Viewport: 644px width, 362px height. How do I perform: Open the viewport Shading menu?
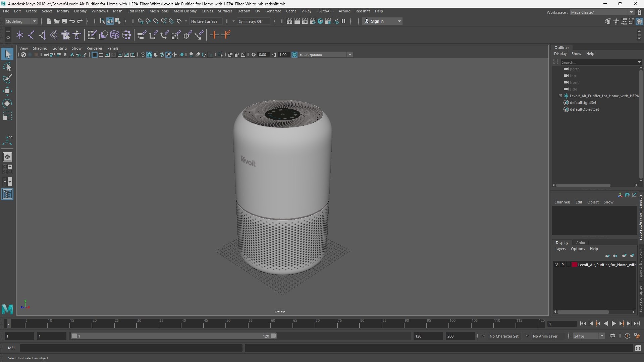(x=40, y=48)
